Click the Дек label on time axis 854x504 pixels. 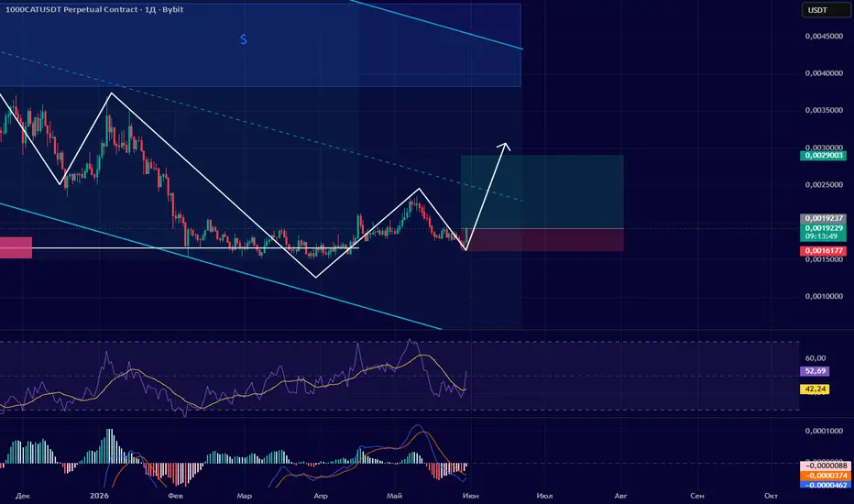(x=23, y=496)
